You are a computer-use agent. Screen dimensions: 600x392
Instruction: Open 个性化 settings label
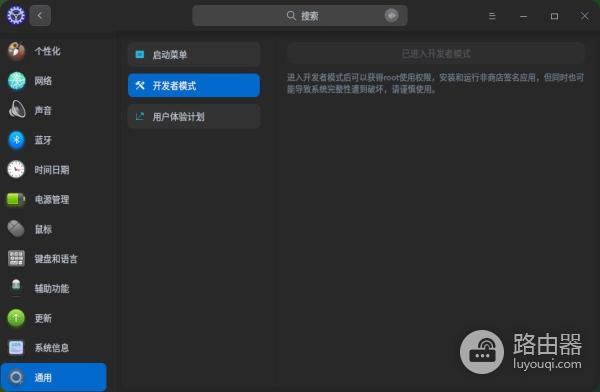click(47, 51)
